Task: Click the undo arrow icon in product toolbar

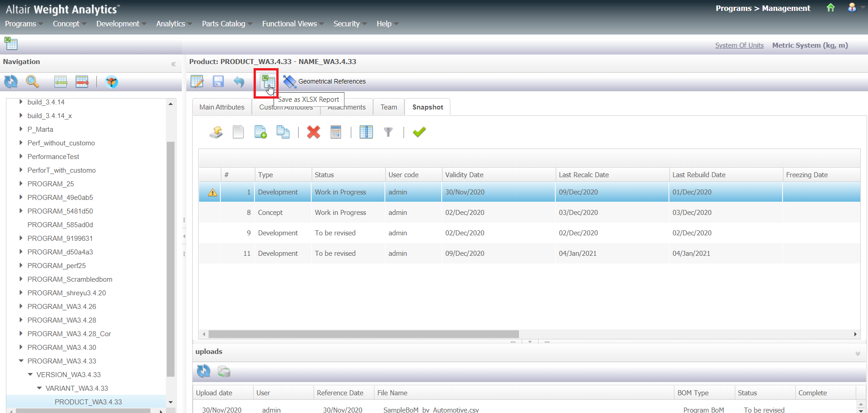Action: 239,82
